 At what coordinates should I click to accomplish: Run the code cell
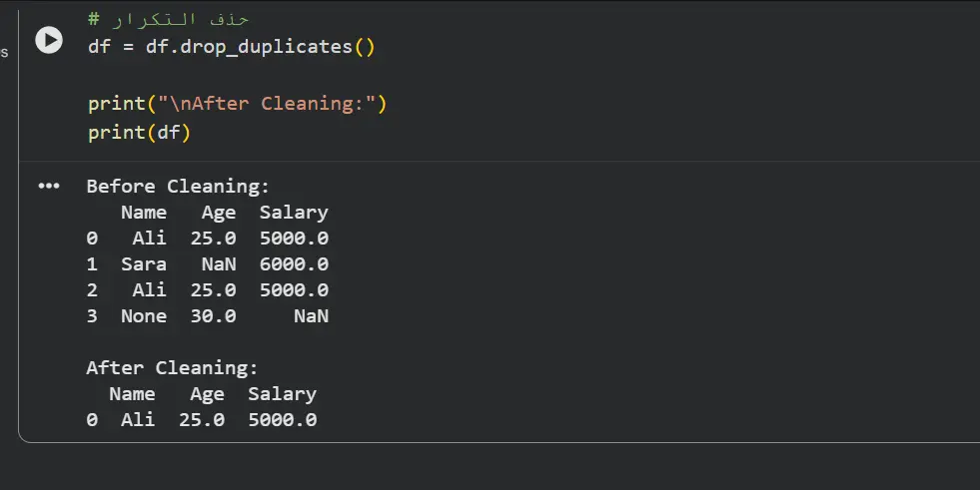point(49,40)
